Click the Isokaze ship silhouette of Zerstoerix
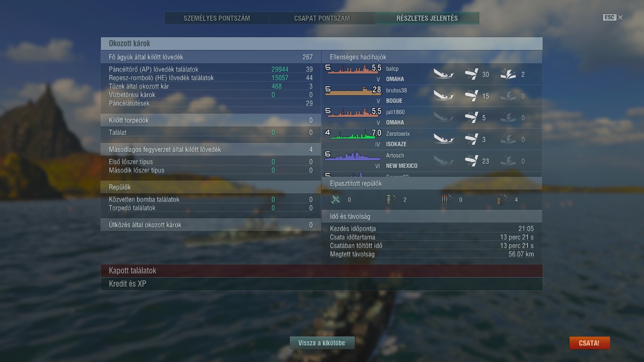Viewport: 644px width, 362px height. (353, 134)
